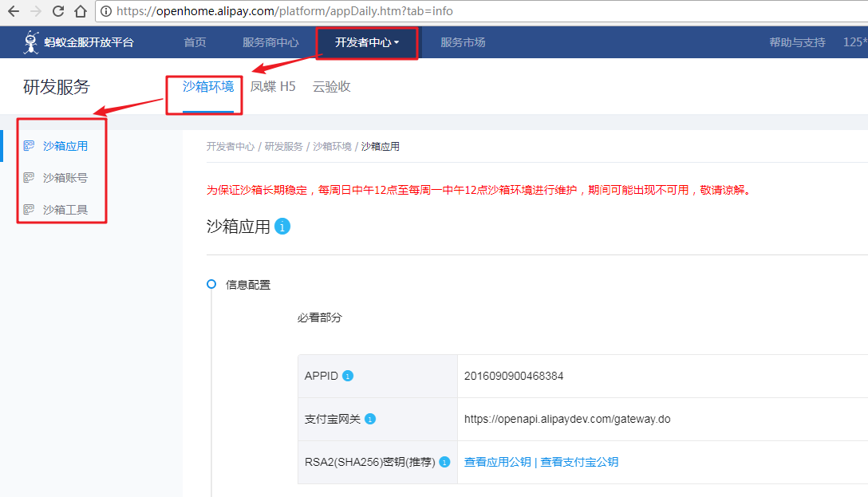Viewport: 868px width, 497px height.
Task: Open 服务市场 in top navigation
Action: pos(463,42)
